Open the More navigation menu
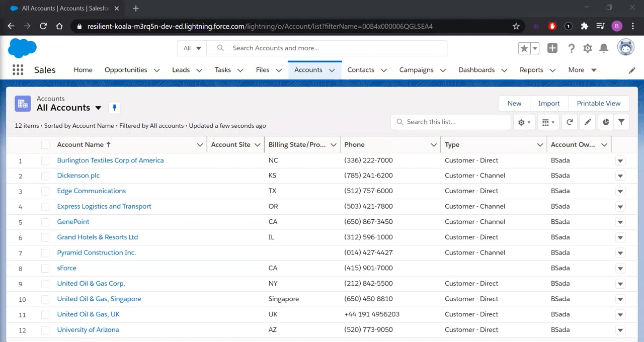This screenshot has height=342, width=644. 582,70
